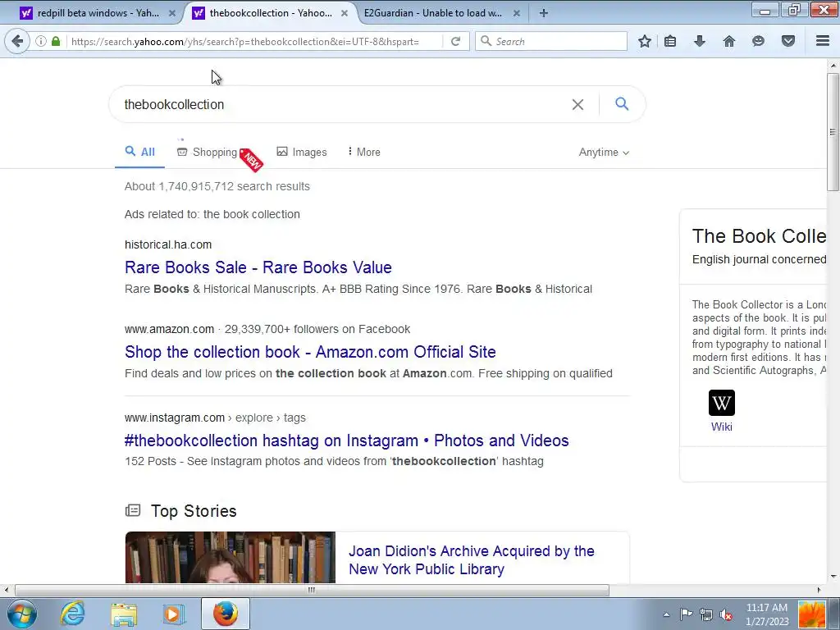The image size is (840, 630).
Task: Open Joan Didion's Archive story link
Action: (472, 559)
